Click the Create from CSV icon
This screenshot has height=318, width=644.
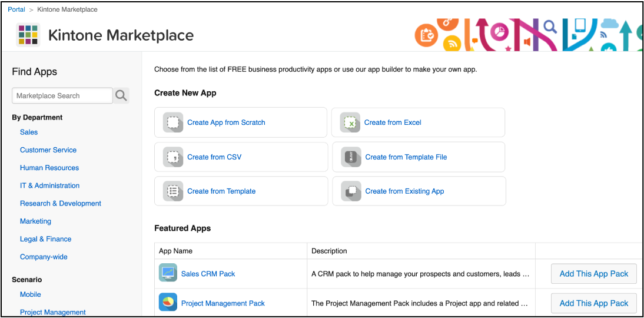pos(173,157)
